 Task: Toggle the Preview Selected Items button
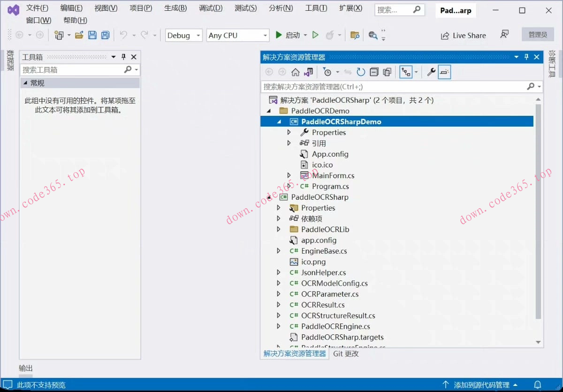444,72
